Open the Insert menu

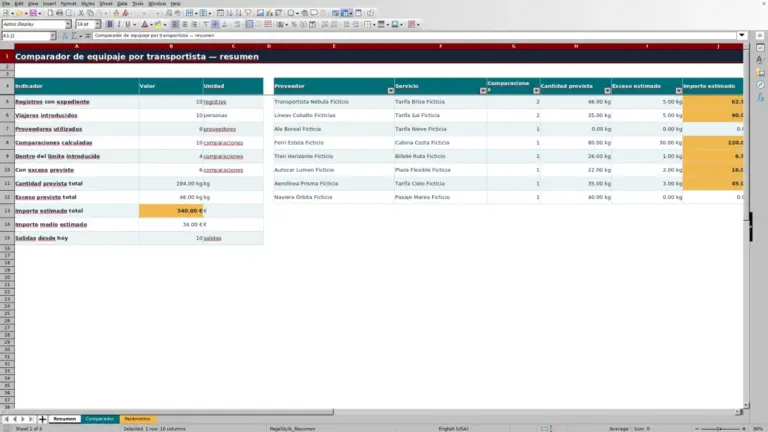point(49,3)
